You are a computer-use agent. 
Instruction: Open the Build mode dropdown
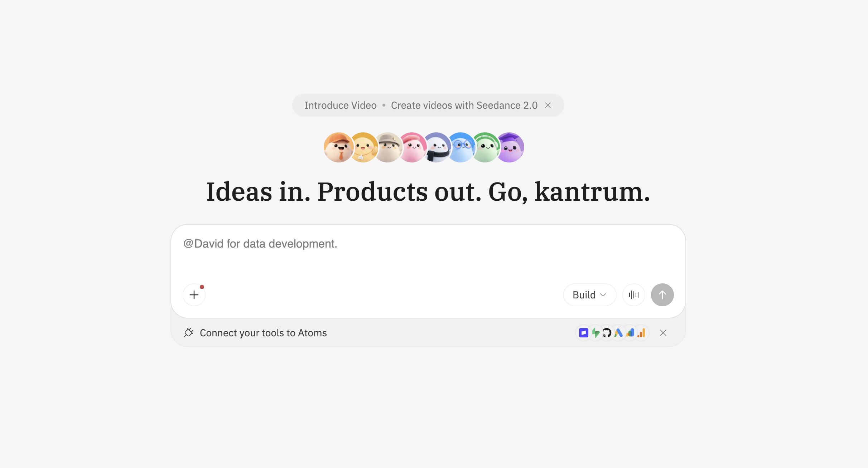590,295
